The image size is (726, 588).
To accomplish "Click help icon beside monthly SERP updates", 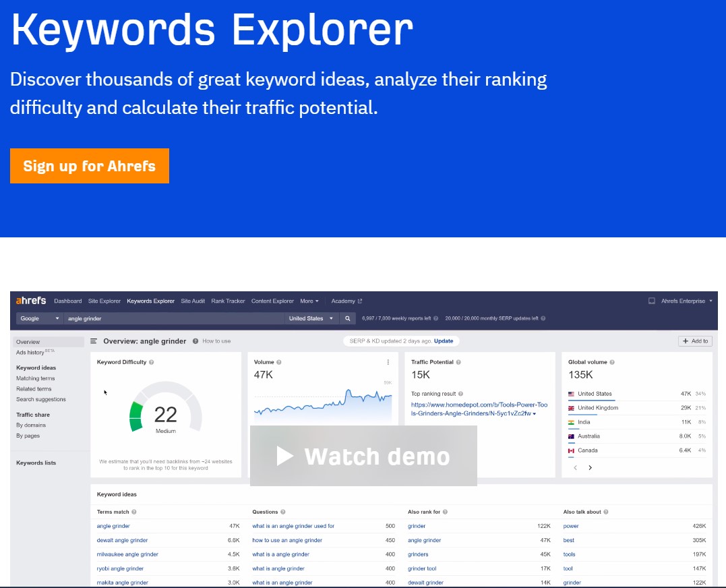I will (x=543, y=318).
